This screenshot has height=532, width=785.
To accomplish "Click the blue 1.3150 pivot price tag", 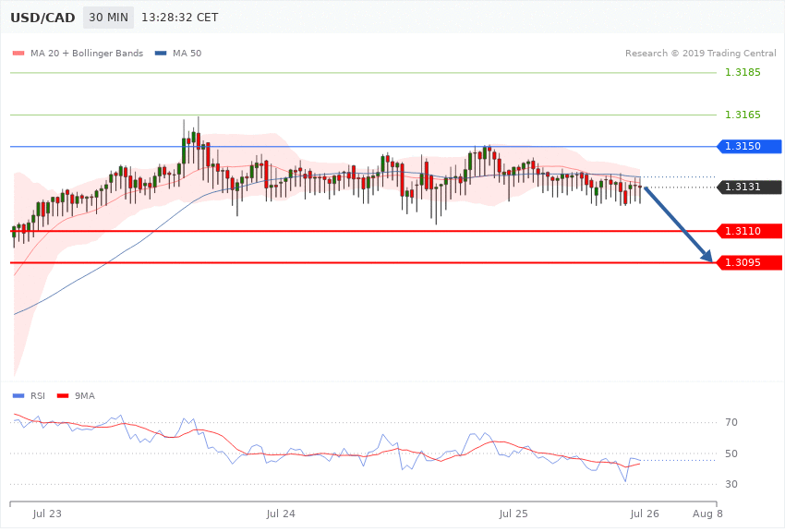I will tap(749, 147).
